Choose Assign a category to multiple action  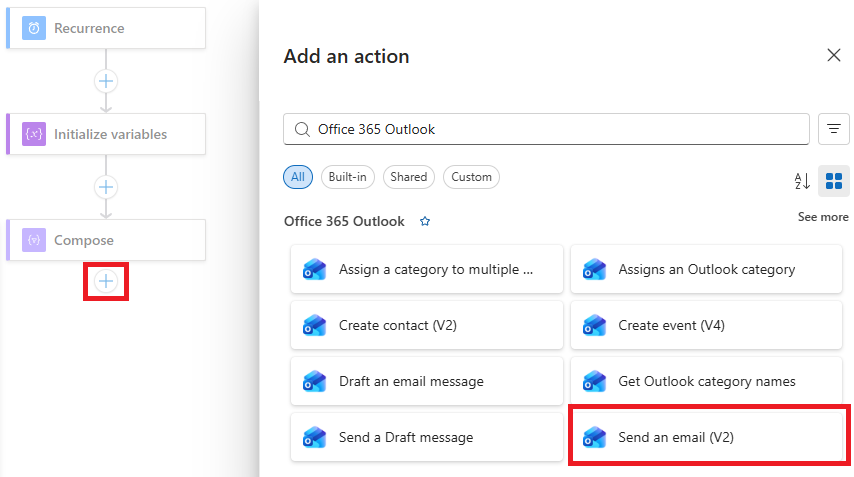tap(426, 270)
